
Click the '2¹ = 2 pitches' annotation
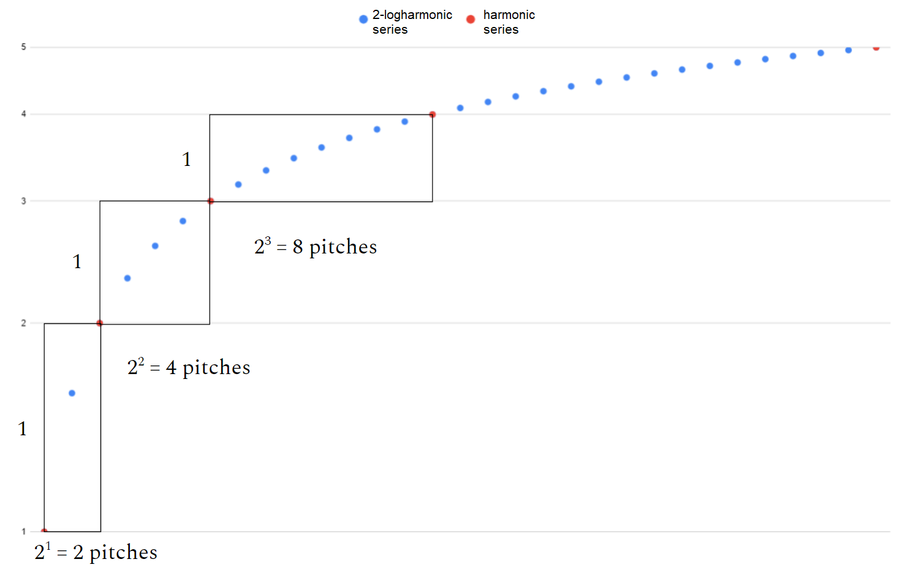point(96,552)
